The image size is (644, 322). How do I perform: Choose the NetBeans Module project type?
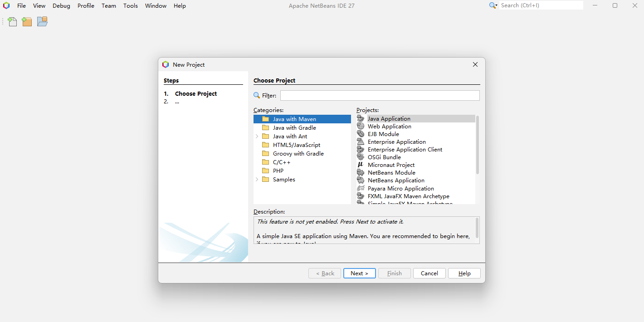391,172
